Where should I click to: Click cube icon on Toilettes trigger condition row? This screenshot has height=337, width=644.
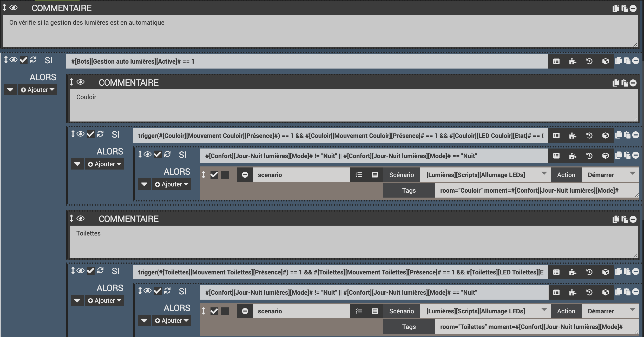[x=606, y=272]
